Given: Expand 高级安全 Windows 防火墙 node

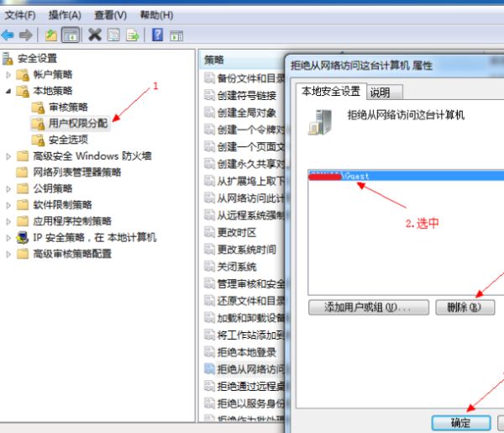Looking at the screenshot, I should tap(9, 156).
